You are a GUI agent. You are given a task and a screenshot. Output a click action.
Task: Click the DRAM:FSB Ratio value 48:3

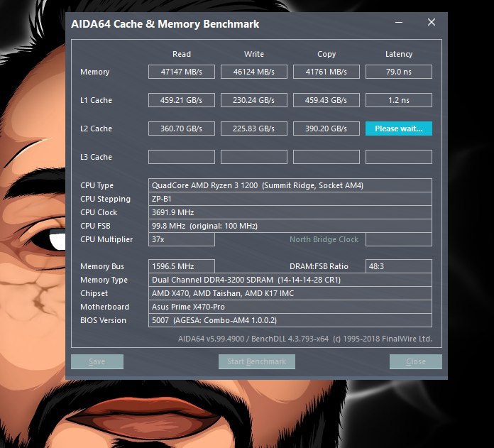[x=399, y=266]
